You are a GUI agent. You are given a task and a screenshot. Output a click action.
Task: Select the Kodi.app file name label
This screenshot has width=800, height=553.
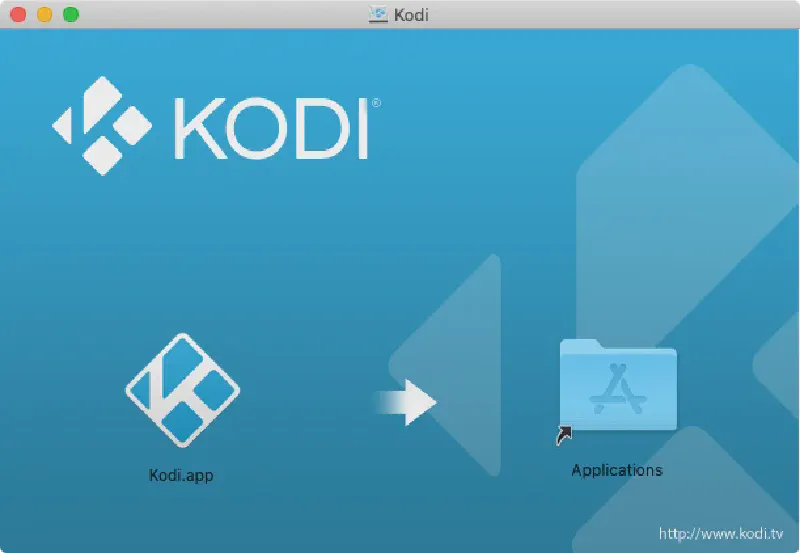181,476
